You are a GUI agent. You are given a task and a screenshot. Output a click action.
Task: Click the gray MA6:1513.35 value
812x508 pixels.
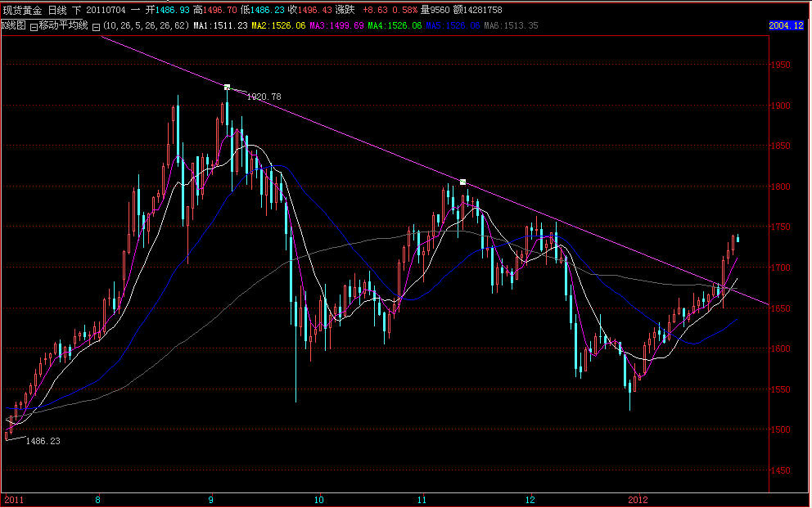(x=511, y=25)
